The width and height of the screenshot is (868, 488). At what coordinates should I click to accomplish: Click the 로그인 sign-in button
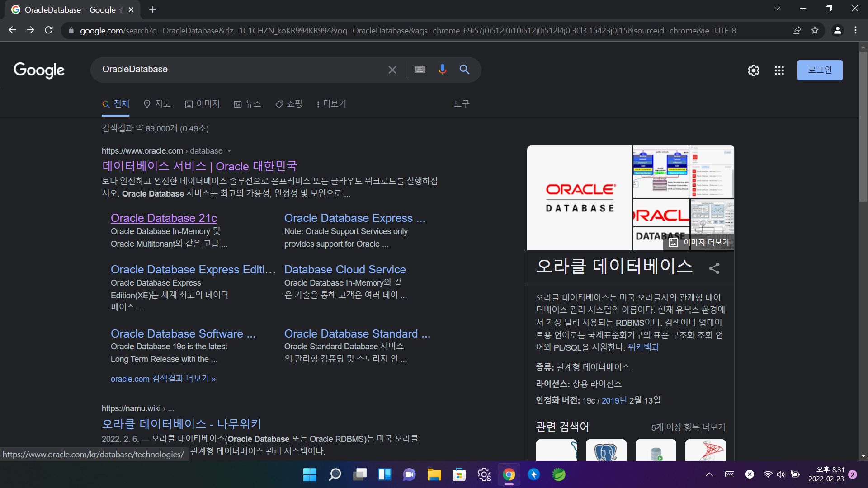pyautogui.click(x=820, y=70)
